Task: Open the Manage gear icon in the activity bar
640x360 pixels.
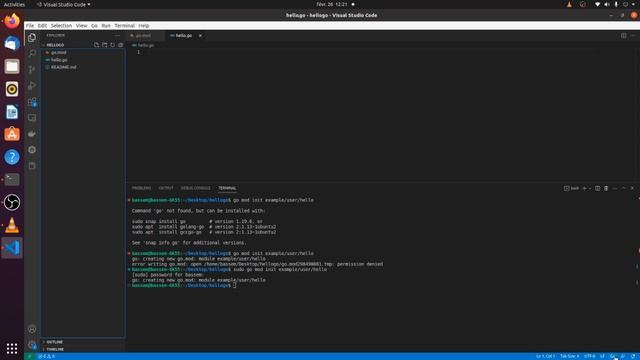Action: click(32, 345)
